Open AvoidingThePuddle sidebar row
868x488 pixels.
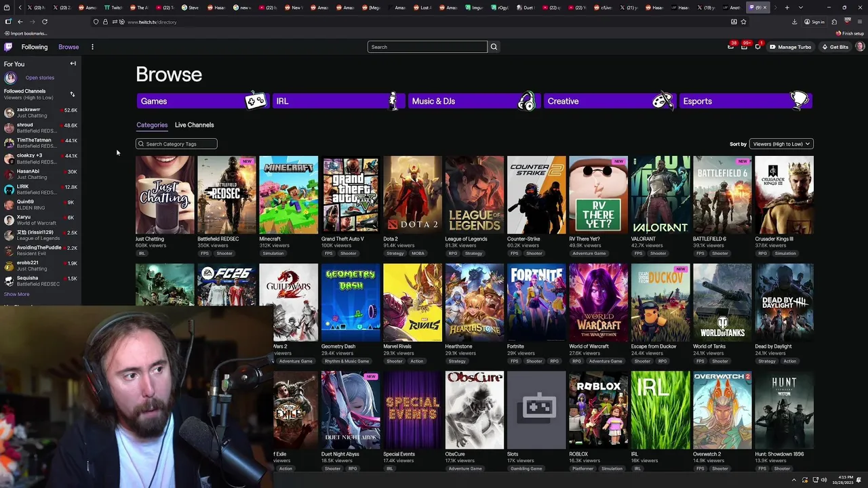(41, 250)
